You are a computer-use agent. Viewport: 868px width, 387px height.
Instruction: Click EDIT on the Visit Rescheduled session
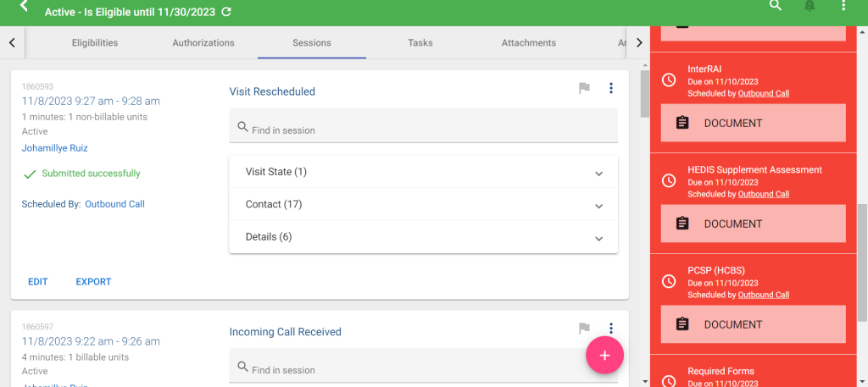pyautogui.click(x=38, y=282)
